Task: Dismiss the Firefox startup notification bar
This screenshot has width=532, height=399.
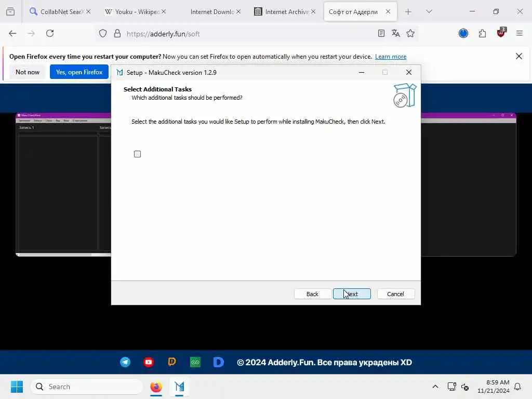Action: pos(519,56)
